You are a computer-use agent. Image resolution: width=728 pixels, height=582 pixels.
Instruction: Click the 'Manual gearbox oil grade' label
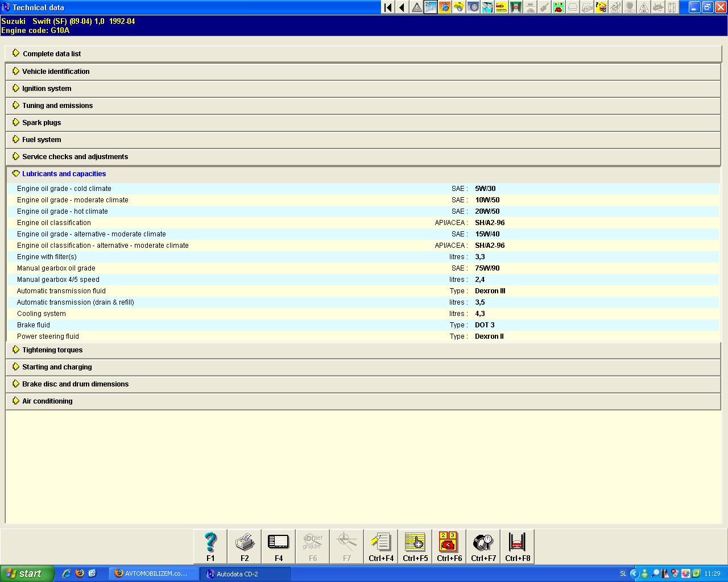point(56,268)
